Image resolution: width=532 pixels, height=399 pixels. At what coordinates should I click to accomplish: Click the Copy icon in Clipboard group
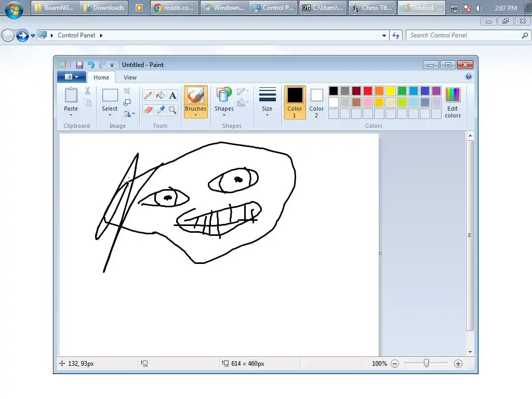[x=87, y=102]
